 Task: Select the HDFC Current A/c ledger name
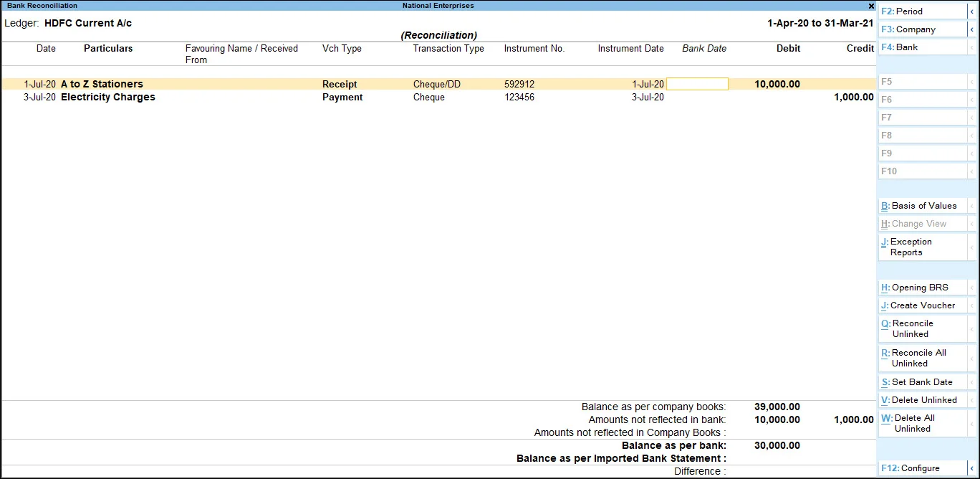click(x=88, y=23)
